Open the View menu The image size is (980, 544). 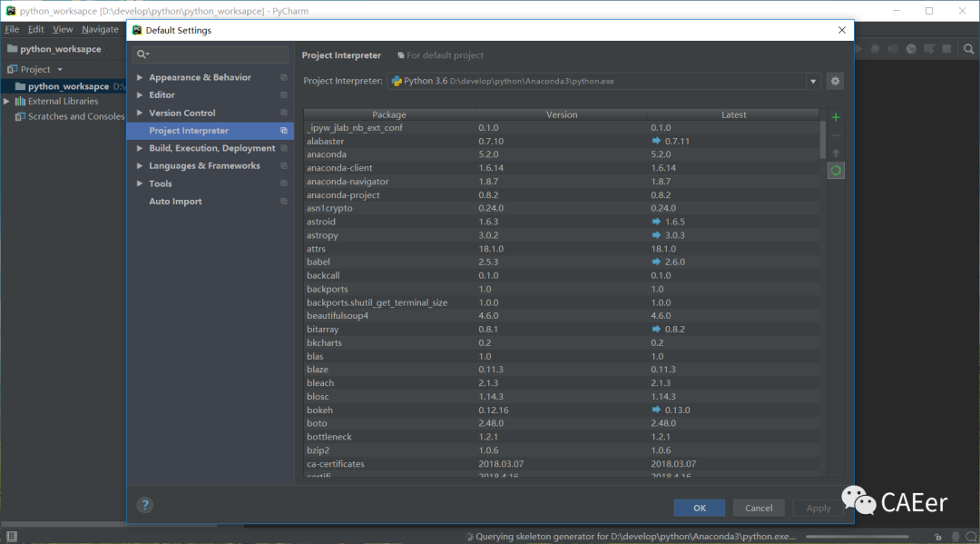click(63, 29)
